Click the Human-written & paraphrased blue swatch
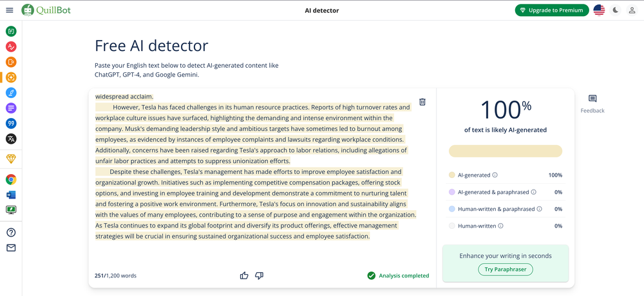This screenshot has width=644, height=296. coord(452,209)
